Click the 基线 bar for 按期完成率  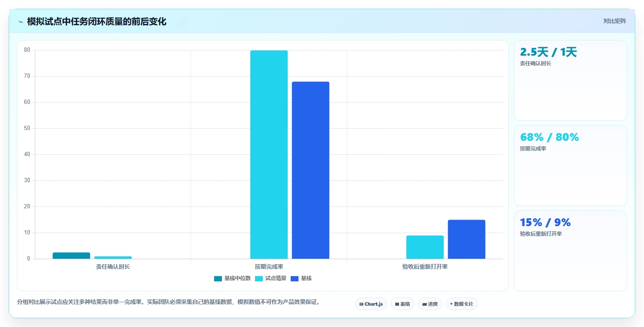(311, 170)
